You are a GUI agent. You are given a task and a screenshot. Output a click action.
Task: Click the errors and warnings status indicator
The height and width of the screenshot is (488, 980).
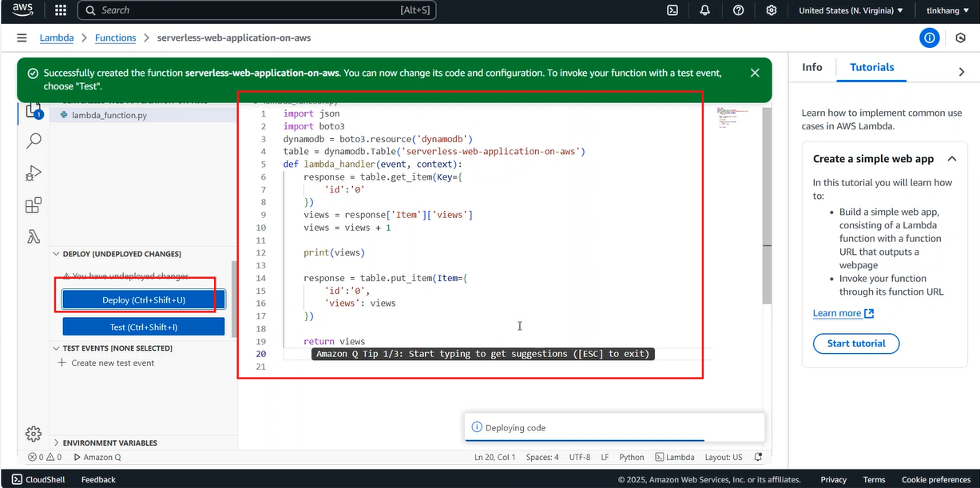[x=45, y=458]
